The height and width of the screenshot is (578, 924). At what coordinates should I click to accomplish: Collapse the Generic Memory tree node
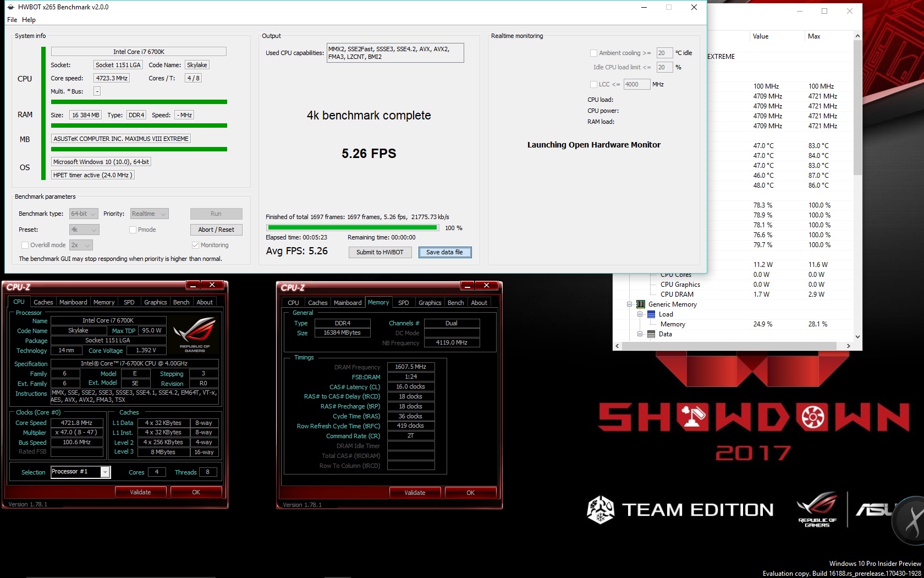(x=630, y=304)
